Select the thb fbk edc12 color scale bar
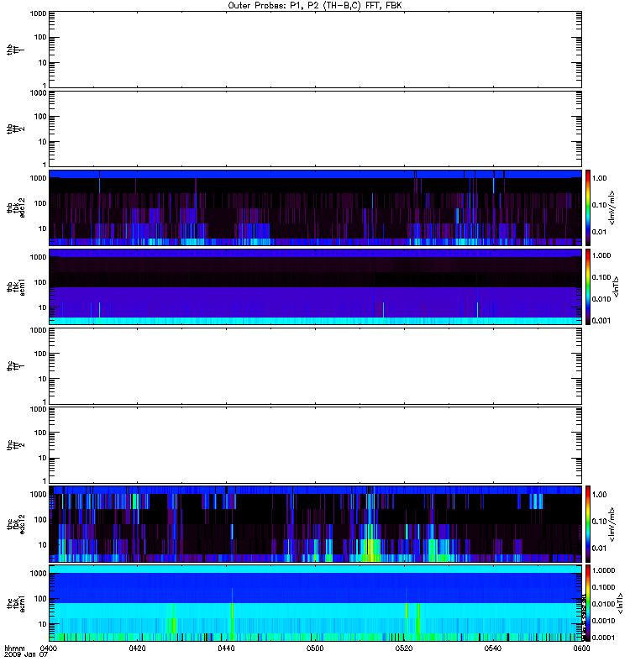 tap(588, 207)
